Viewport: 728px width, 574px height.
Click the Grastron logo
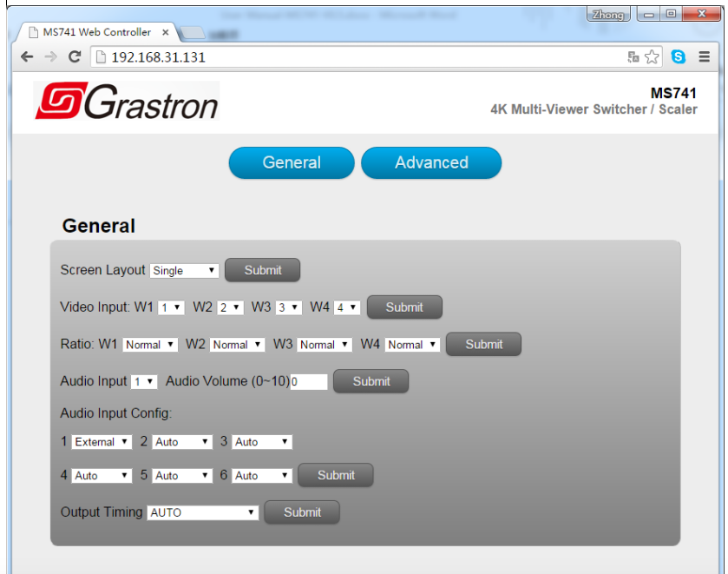click(x=127, y=102)
